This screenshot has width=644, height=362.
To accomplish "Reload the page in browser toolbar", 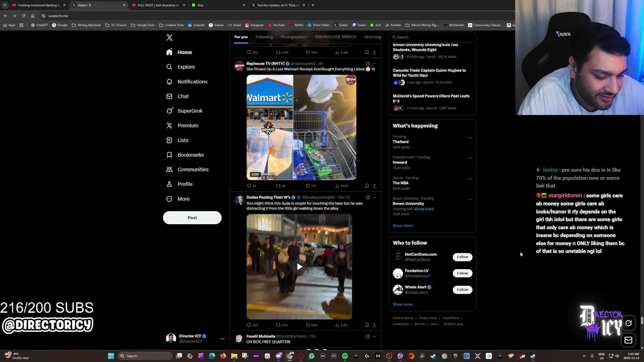I will tap(24, 16).
